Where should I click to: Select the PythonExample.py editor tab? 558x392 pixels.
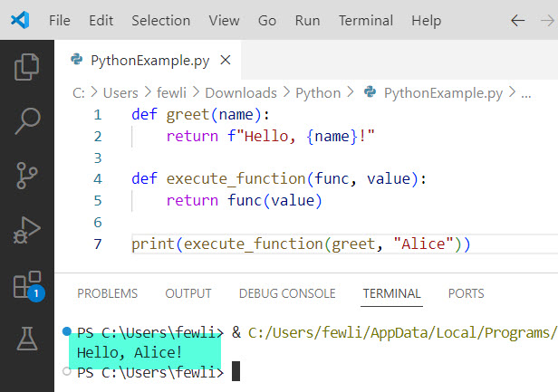coord(148,60)
